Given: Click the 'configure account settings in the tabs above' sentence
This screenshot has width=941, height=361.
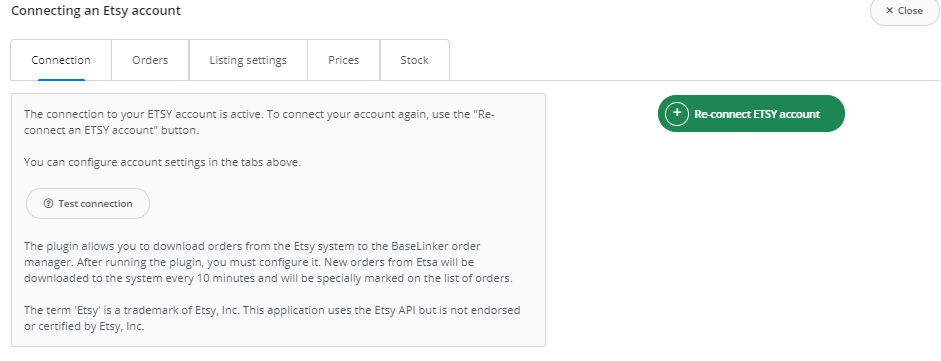Looking at the screenshot, I should 162,162.
